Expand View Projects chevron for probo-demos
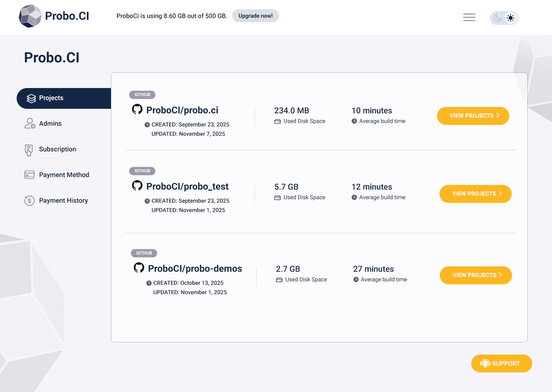 click(501, 275)
